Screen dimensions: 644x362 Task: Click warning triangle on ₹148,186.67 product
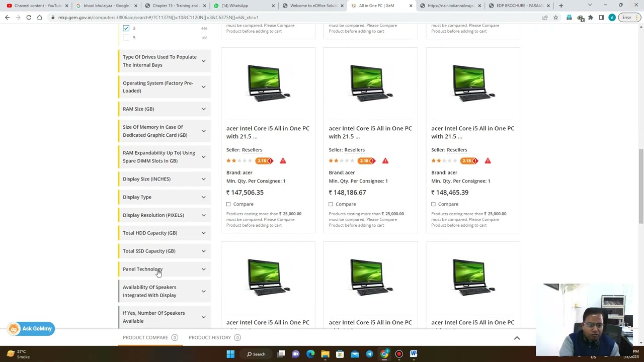click(x=385, y=161)
